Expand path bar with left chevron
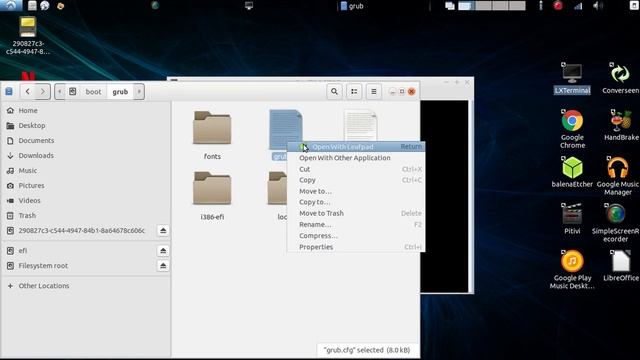This screenshot has width=640, height=360. 60,91
